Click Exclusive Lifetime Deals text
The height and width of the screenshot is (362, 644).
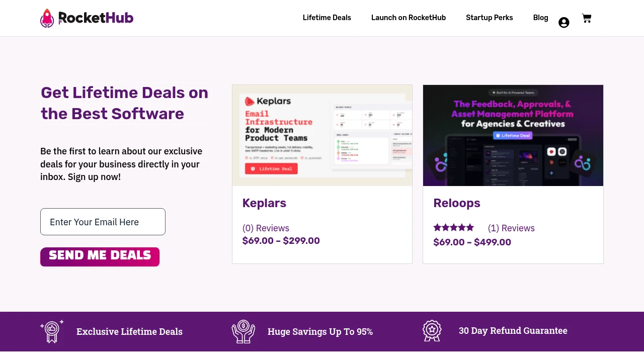click(129, 332)
